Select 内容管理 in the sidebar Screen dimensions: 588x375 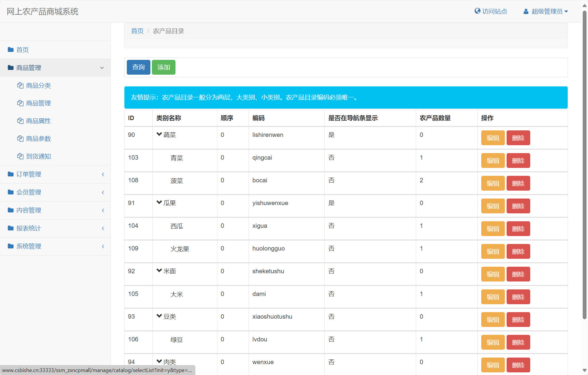(x=29, y=210)
